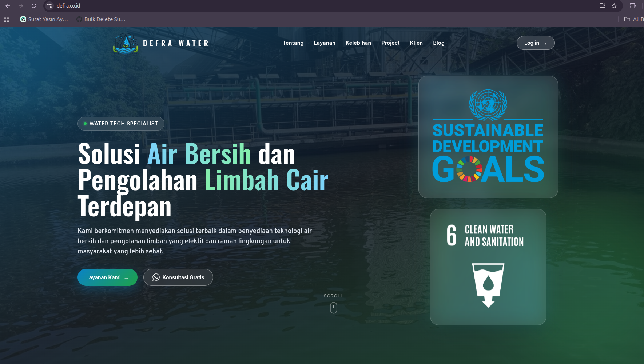Bookmark this page with the star icon
The image size is (644, 364).
coord(614,6)
